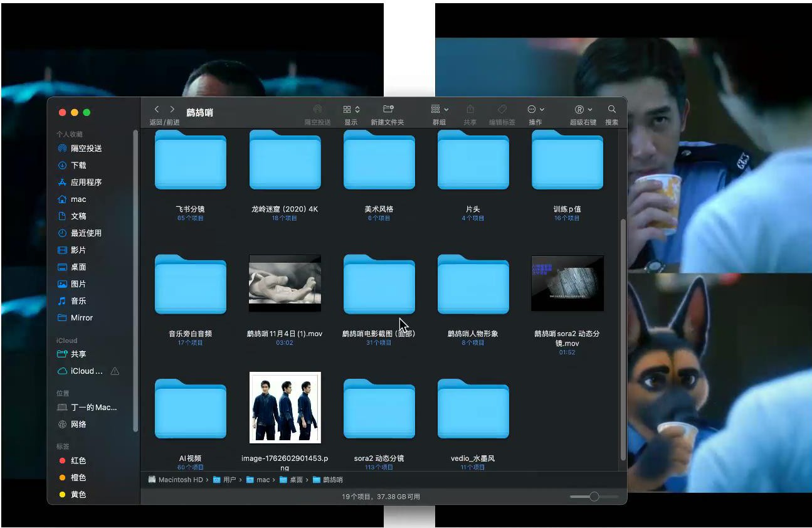The image size is (812, 528).
Task: Click the warning icon beside iCloud Drive
Action: [x=115, y=371]
